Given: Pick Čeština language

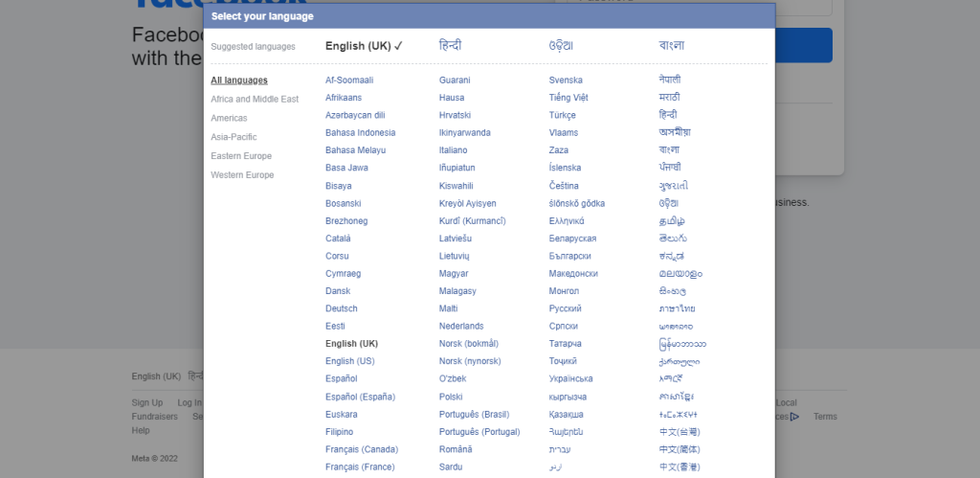Looking at the screenshot, I should tap(564, 186).
